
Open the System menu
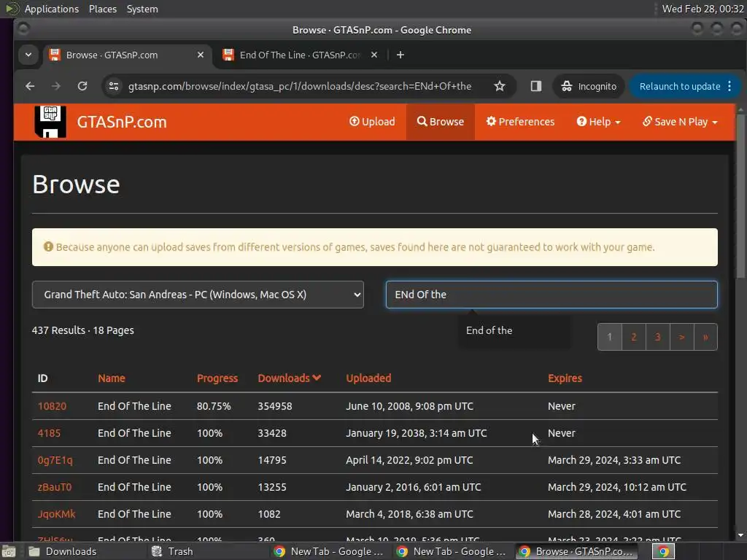coord(142,9)
